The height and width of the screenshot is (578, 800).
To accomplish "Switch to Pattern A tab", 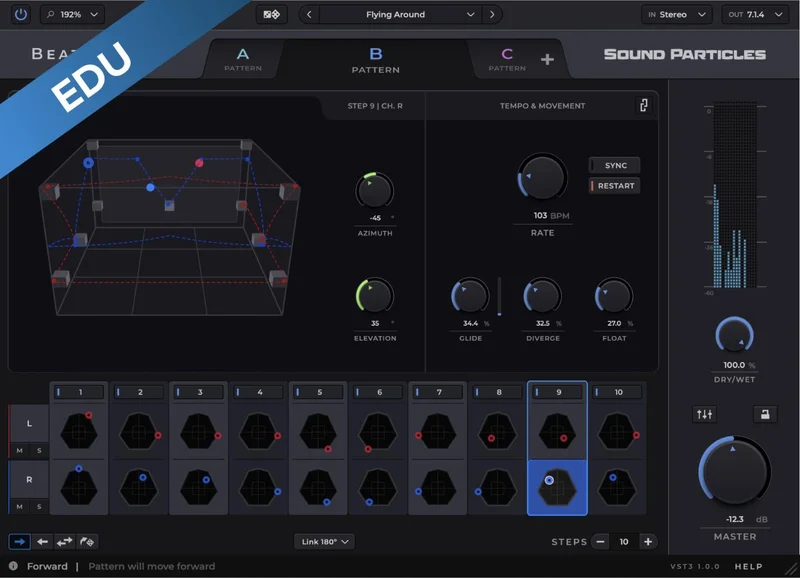I will [243, 59].
